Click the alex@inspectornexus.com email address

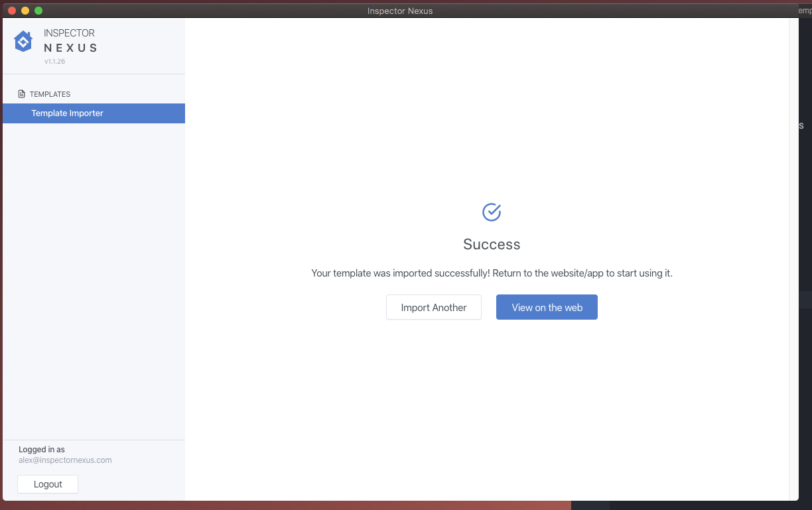(x=65, y=460)
